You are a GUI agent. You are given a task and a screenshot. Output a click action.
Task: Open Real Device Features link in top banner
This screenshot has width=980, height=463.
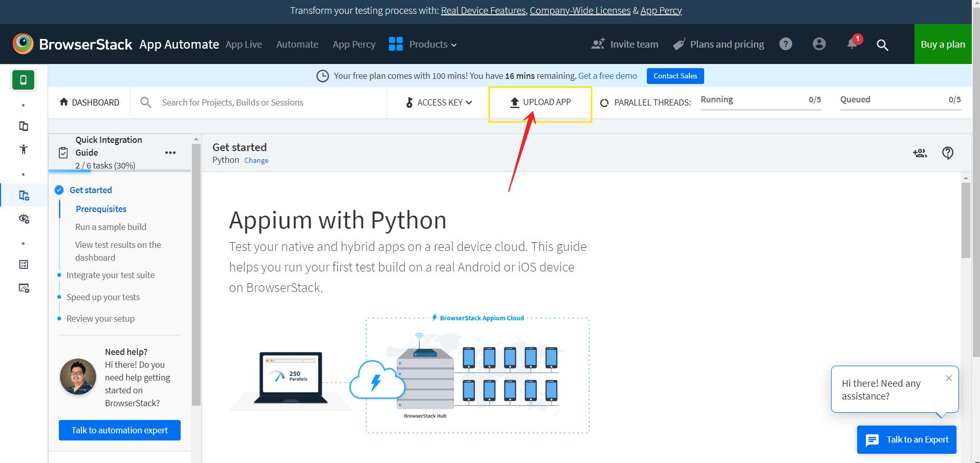tap(483, 11)
